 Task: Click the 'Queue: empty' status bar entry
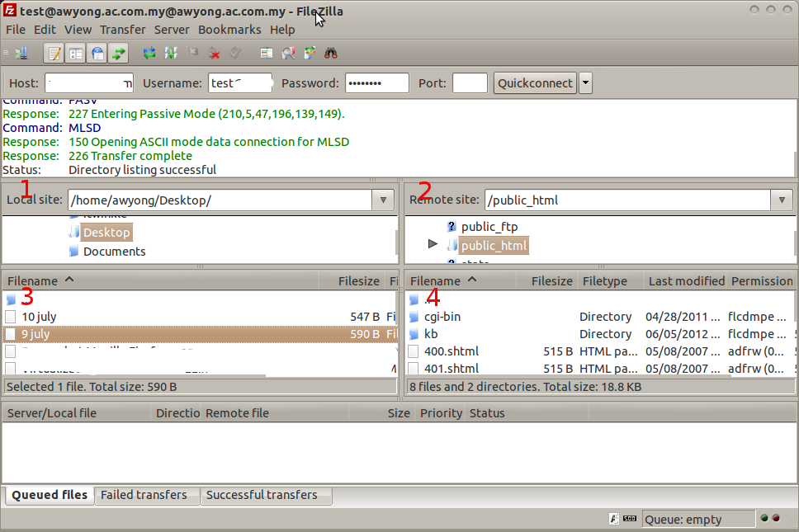pyautogui.click(x=698, y=519)
